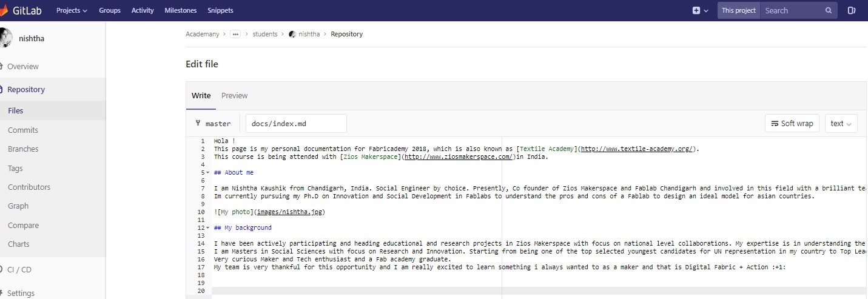The height and width of the screenshot is (299, 868).
Task: Select Contributors in the sidebar
Action: (x=29, y=187)
